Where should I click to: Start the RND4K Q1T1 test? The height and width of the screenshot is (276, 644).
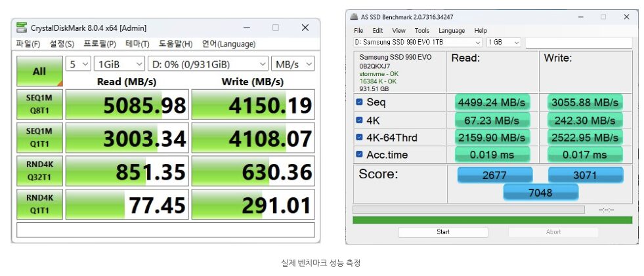pyautogui.click(x=39, y=204)
